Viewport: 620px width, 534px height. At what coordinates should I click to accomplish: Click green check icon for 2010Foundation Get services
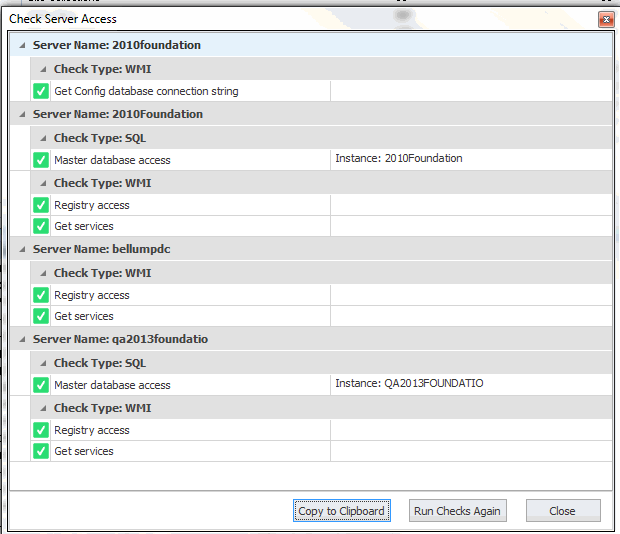tap(41, 226)
